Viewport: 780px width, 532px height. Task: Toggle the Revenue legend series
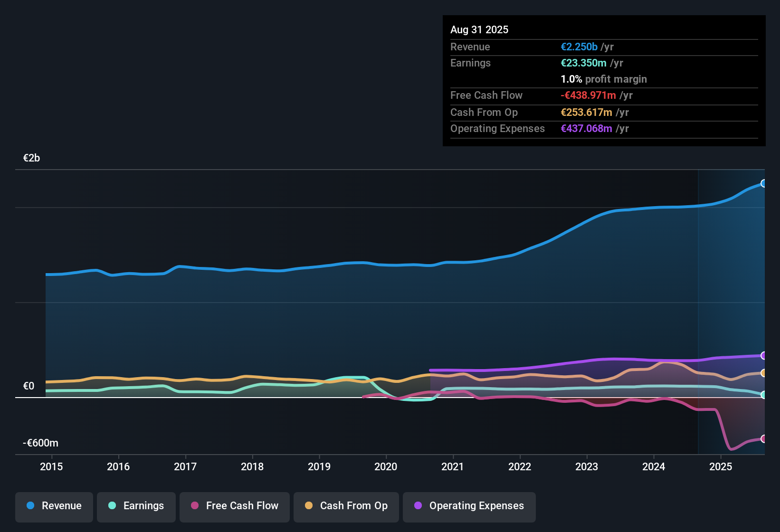(54, 506)
